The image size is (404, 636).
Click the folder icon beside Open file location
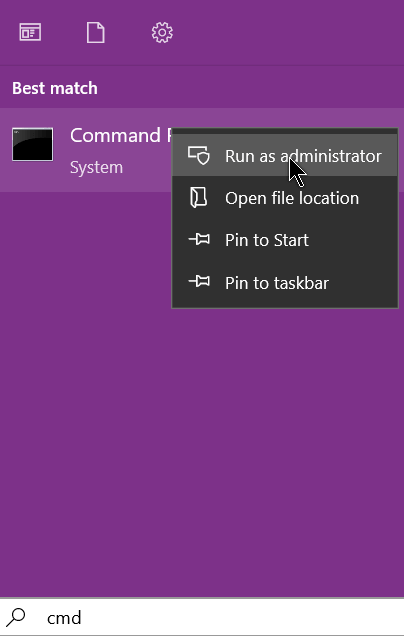tap(199, 198)
